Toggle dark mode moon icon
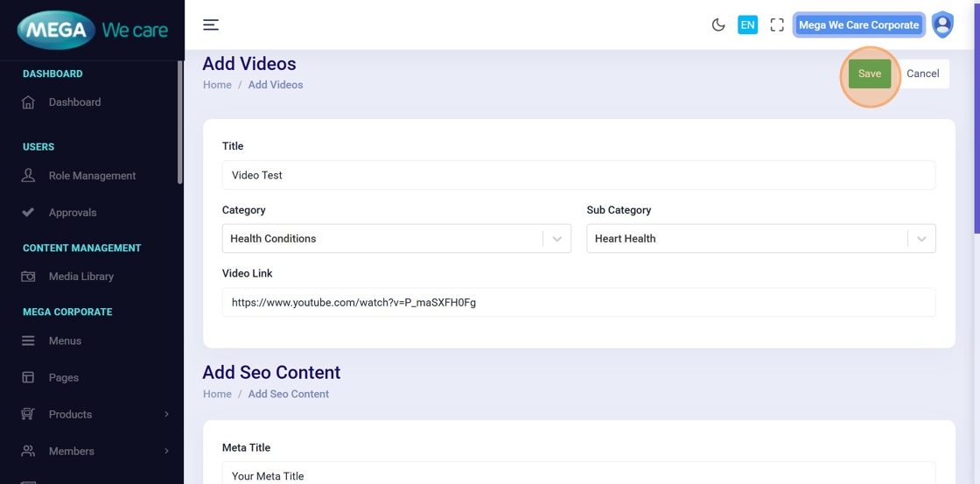Viewport: 980px width, 484px height. click(718, 25)
